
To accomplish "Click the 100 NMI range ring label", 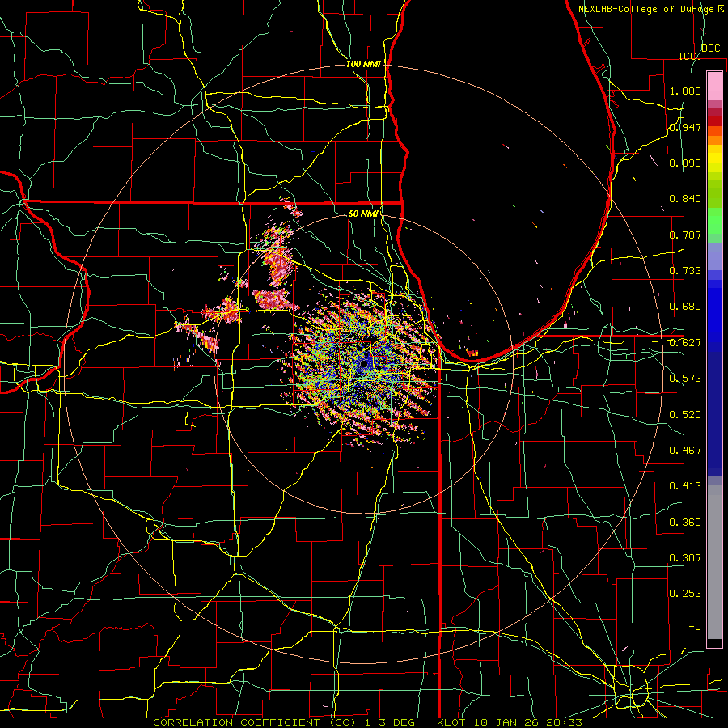I will tap(363, 64).
